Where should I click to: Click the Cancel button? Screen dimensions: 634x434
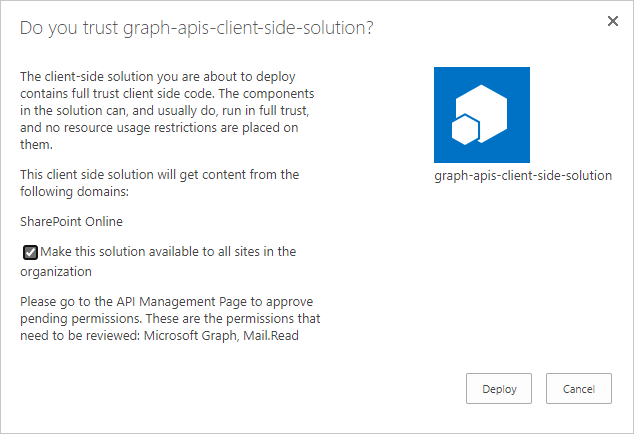pos(579,388)
